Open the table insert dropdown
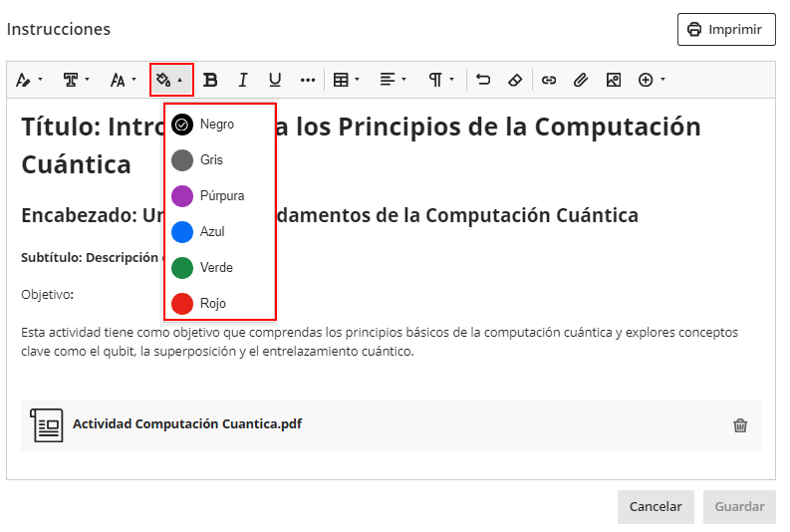The width and height of the screenshot is (790, 532). tap(346, 80)
